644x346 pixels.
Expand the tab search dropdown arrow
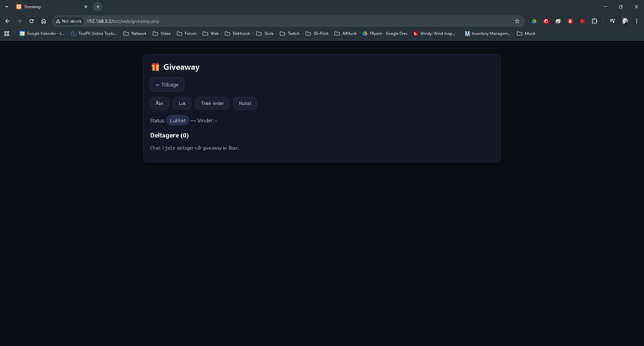point(7,7)
